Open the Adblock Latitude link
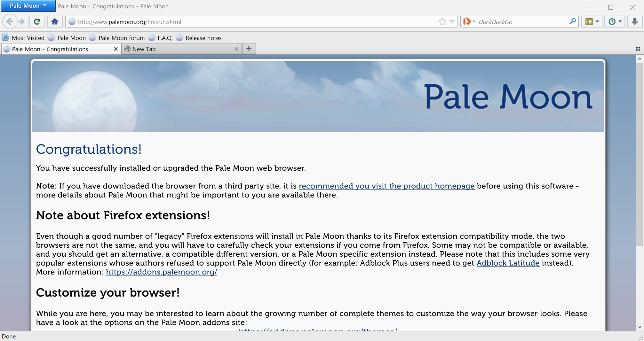The height and width of the screenshot is (341, 644). point(508,263)
